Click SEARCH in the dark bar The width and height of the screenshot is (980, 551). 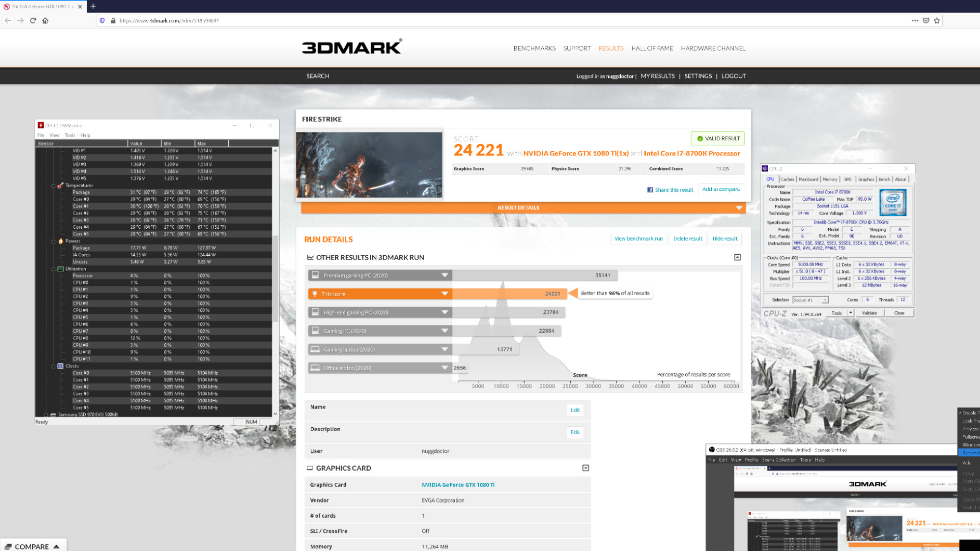coord(318,76)
